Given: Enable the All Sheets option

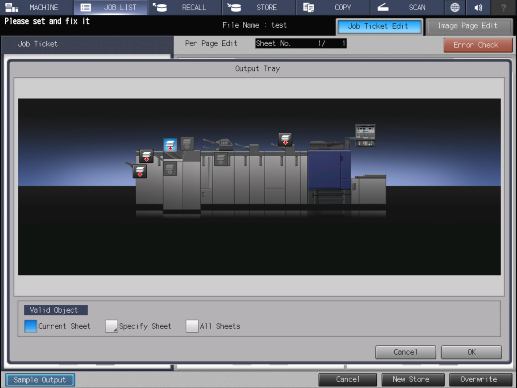Looking at the screenshot, I should pyautogui.click(x=213, y=326).
